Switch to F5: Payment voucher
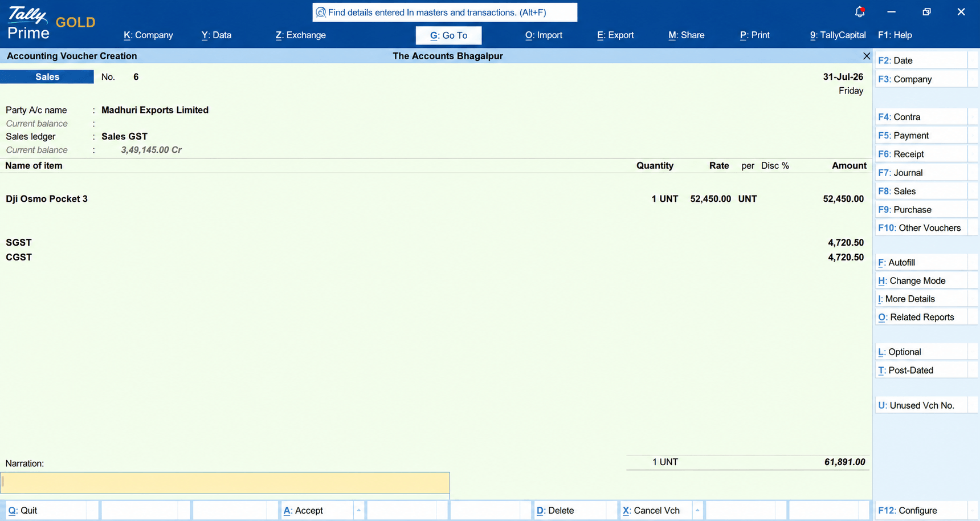This screenshot has width=980, height=521. [921, 136]
